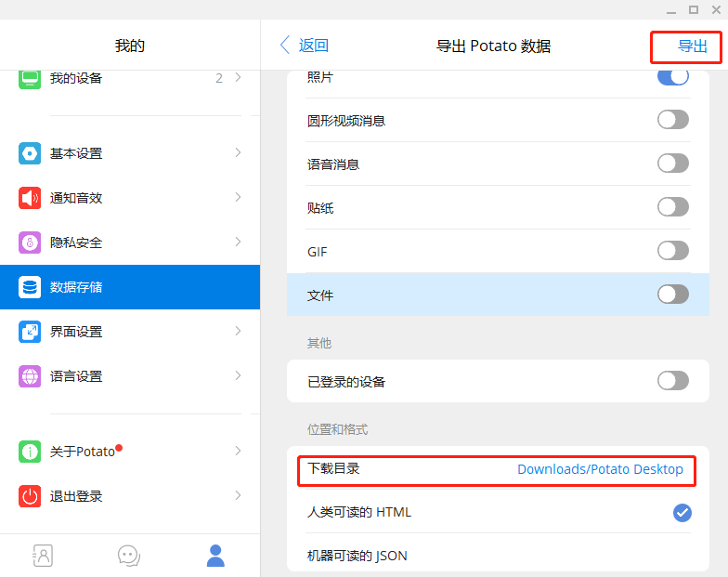Viewport: 728px width, 577px height.
Task: Click the 通知音效 speaker icon
Action: [x=30, y=198]
